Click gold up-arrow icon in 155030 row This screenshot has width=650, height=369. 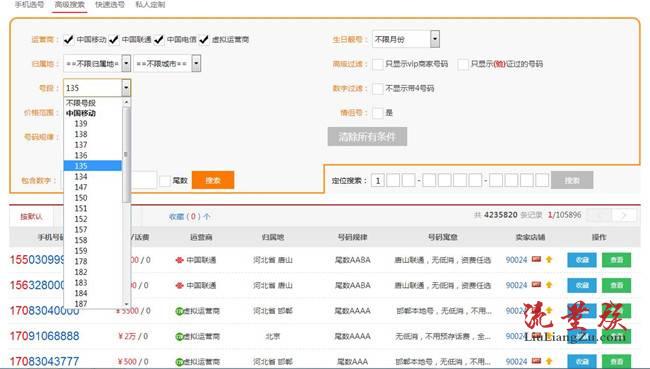pos(549,260)
